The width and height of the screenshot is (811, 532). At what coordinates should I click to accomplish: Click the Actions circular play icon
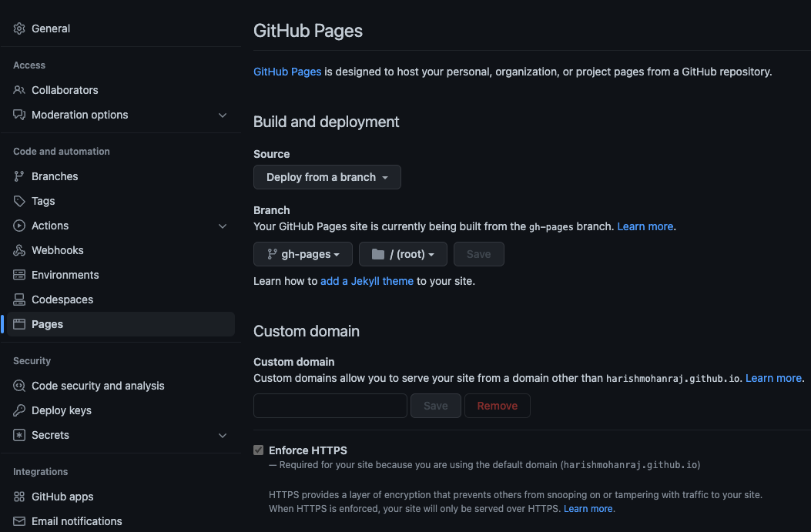18,225
